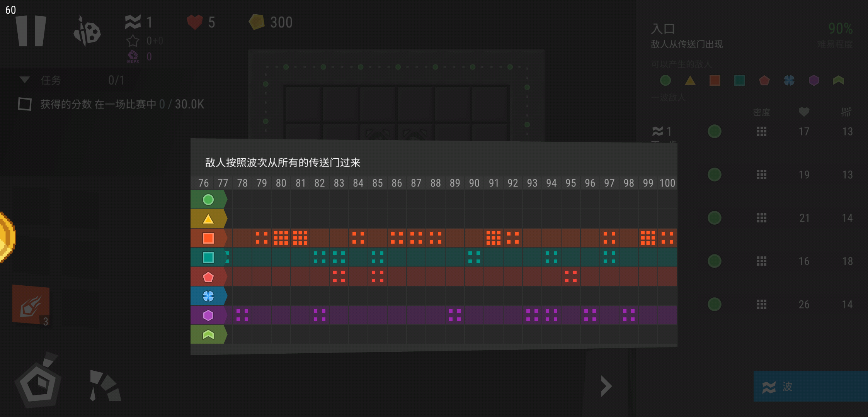Click the 密度 density column header
This screenshot has height=417, width=868.
tap(761, 112)
